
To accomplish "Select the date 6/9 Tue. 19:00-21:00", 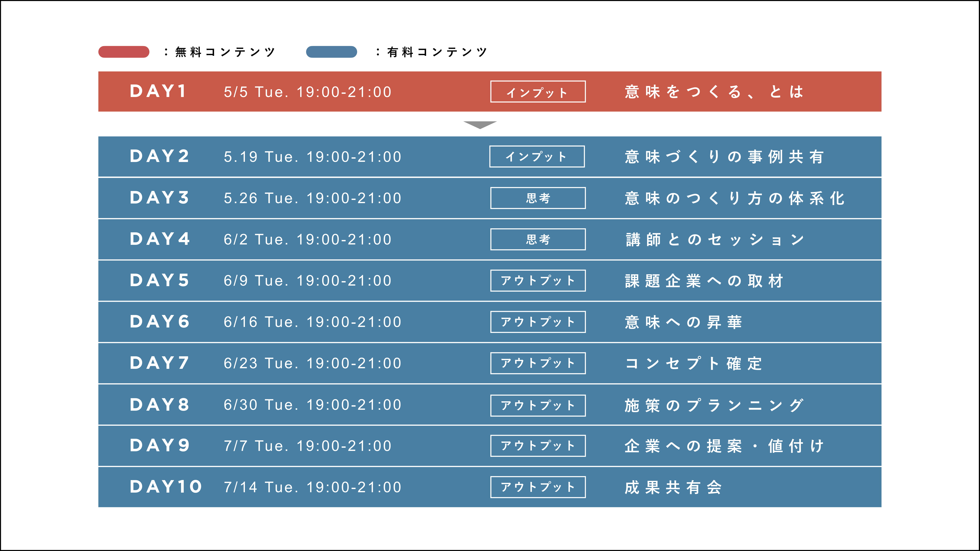I will pyautogui.click(x=307, y=281).
